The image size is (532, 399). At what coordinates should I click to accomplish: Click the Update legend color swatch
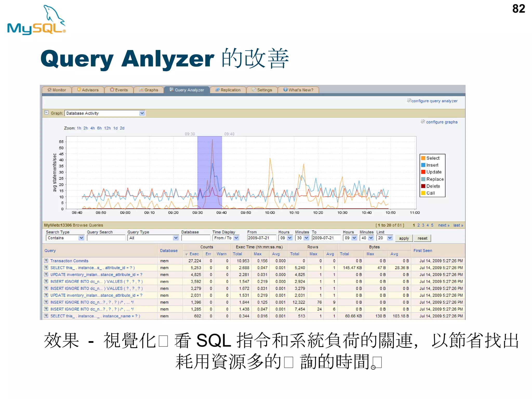tap(423, 172)
